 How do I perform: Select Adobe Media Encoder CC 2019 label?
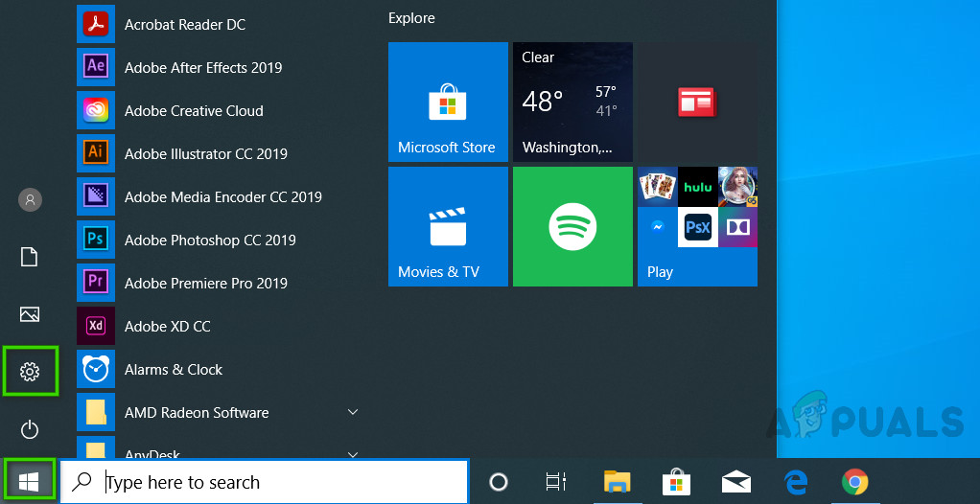click(223, 196)
